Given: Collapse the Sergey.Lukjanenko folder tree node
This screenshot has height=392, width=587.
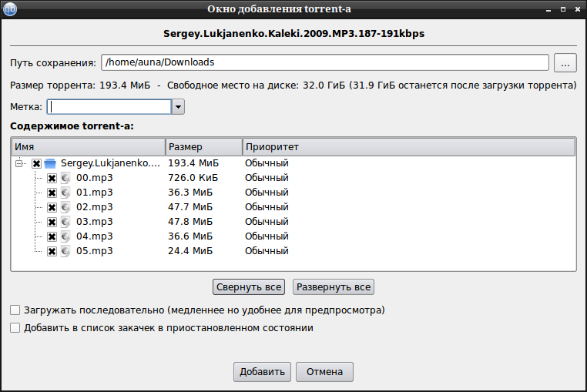Looking at the screenshot, I should click(18, 163).
